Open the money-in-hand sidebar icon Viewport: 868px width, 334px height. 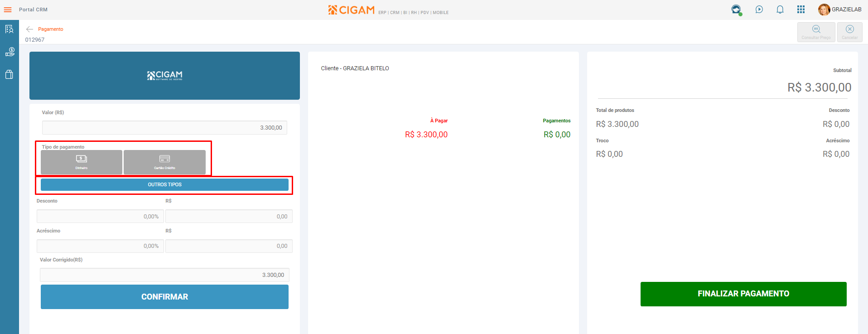pyautogui.click(x=10, y=52)
